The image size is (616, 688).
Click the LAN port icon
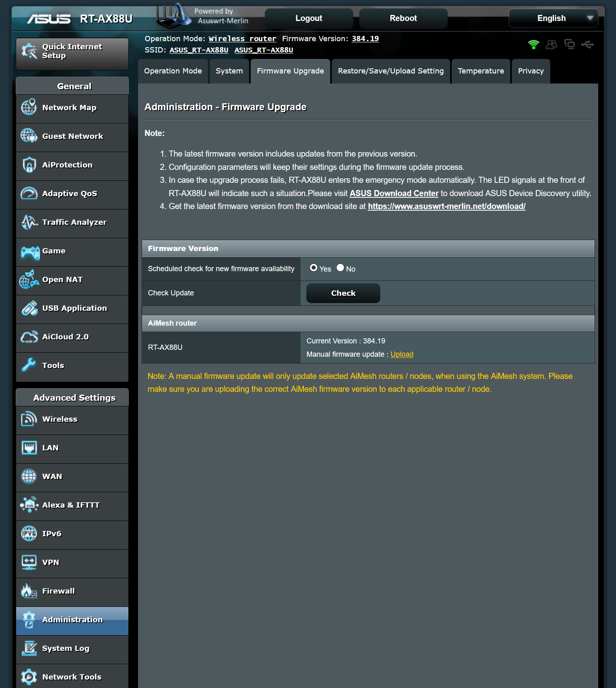click(29, 448)
